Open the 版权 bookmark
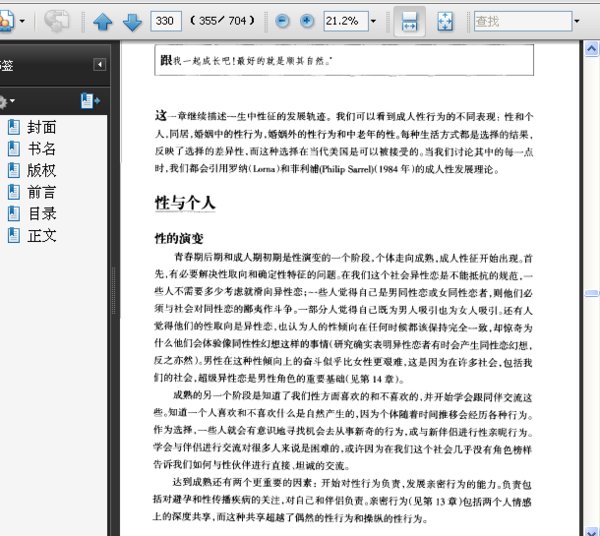This screenshot has height=536, width=600. (x=41, y=171)
